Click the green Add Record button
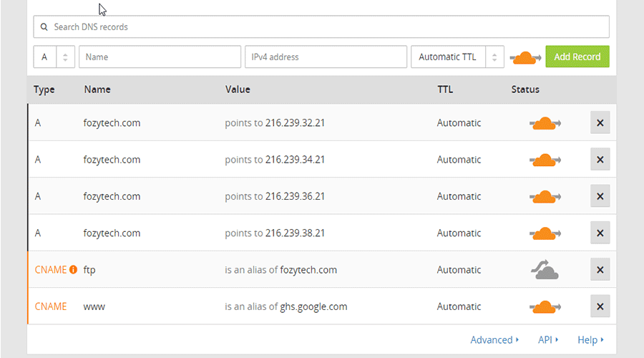 [x=577, y=57]
